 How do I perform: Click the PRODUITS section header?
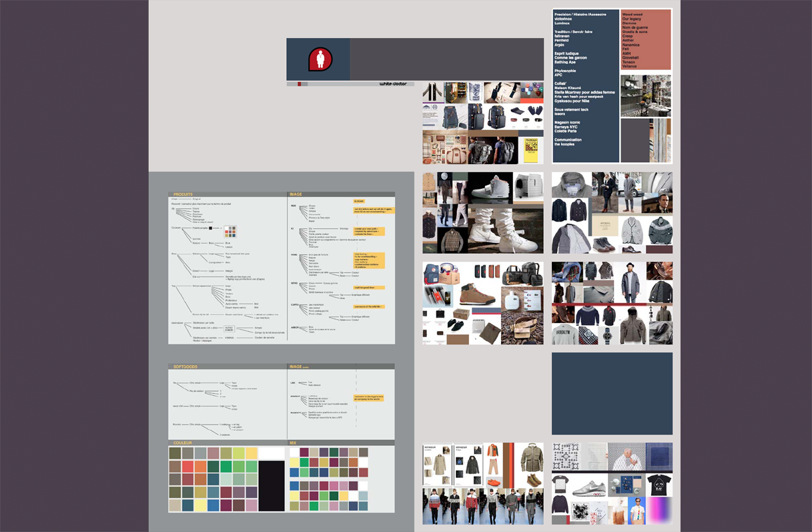pos(183,194)
